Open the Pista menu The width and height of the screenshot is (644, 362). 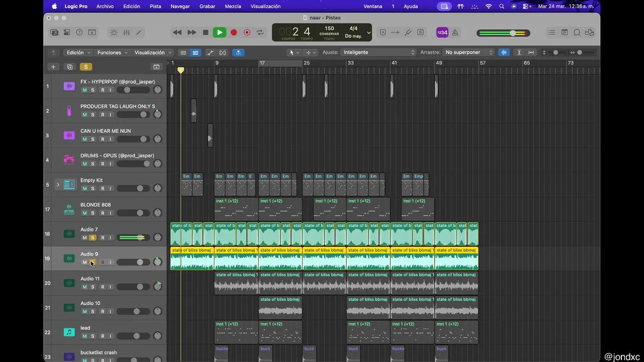click(x=155, y=6)
